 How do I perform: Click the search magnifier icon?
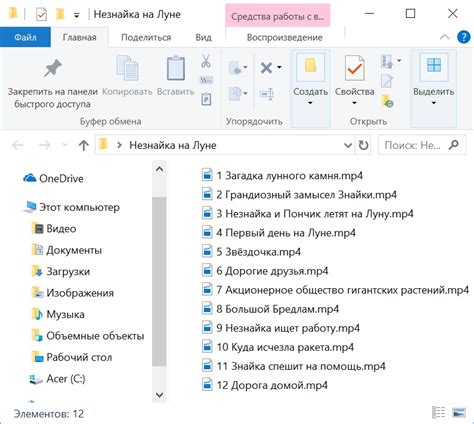(x=453, y=145)
